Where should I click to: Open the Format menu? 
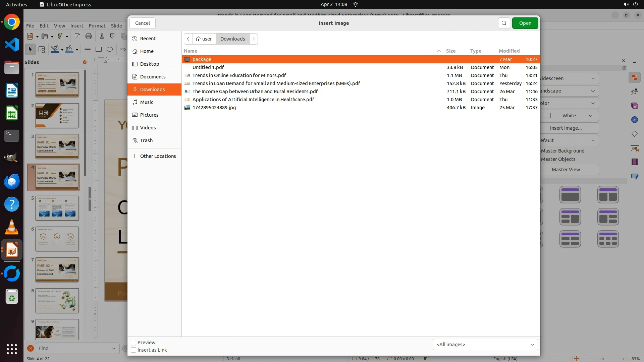pos(97,26)
